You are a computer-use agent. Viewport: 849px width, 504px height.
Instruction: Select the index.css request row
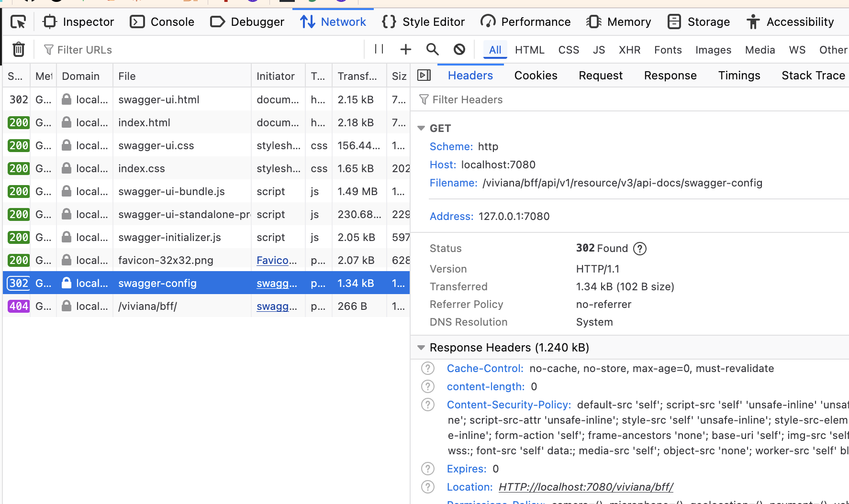coord(206,168)
